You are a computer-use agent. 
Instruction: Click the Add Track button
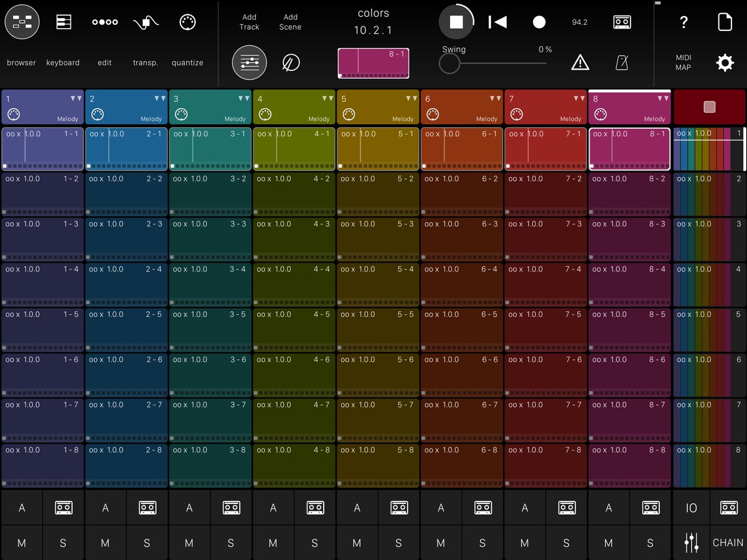249,23
